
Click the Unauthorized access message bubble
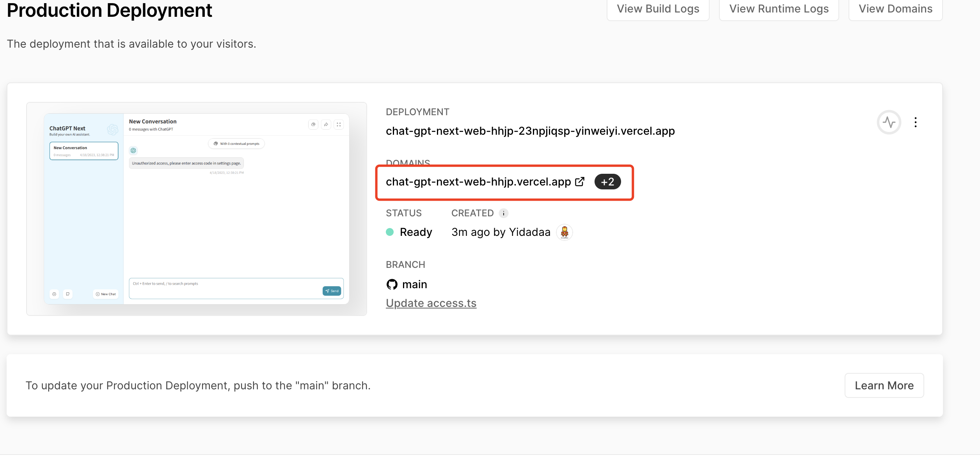(x=186, y=163)
